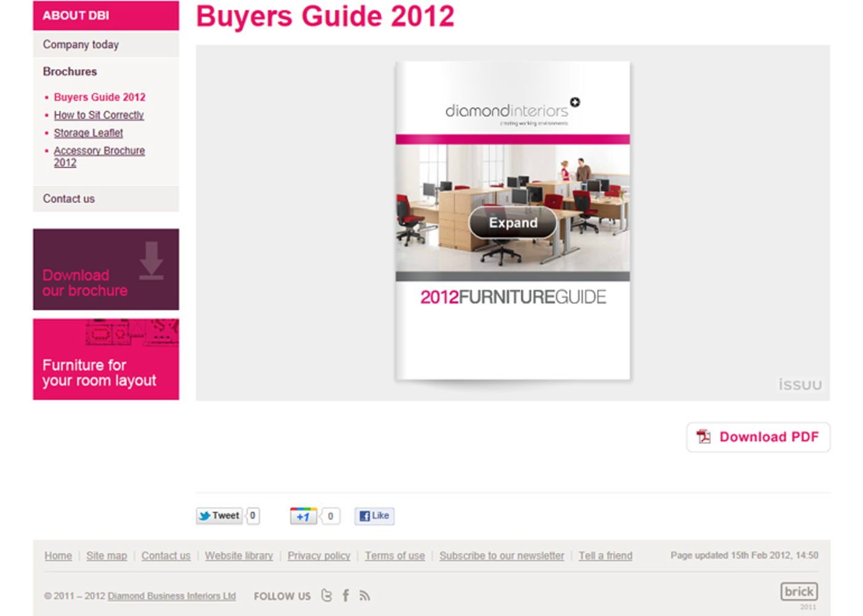The height and width of the screenshot is (616, 863).
Task: Open the Storage Leaflet page
Action: pyautogui.click(x=88, y=132)
